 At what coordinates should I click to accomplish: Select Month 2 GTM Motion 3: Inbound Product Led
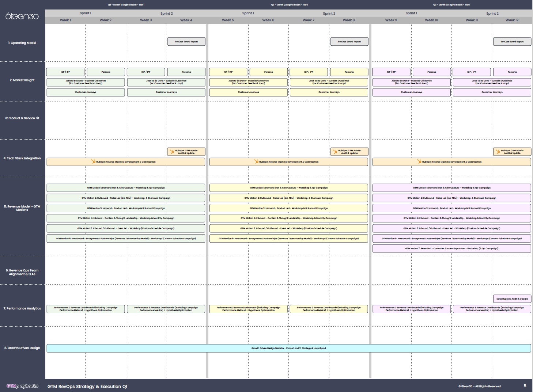click(x=289, y=208)
